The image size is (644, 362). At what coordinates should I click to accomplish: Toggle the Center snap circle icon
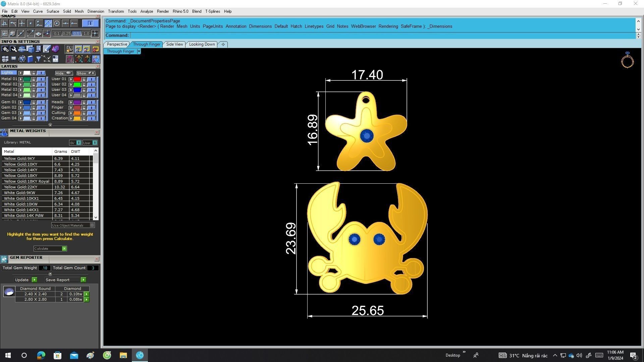pos(57,23)
